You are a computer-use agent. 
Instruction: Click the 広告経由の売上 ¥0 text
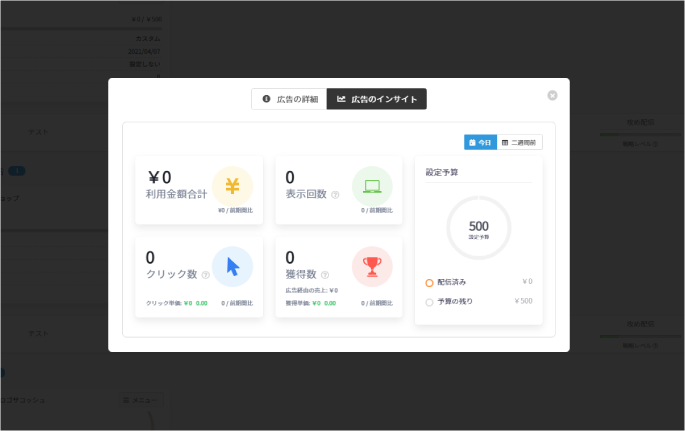click(312, 290)
